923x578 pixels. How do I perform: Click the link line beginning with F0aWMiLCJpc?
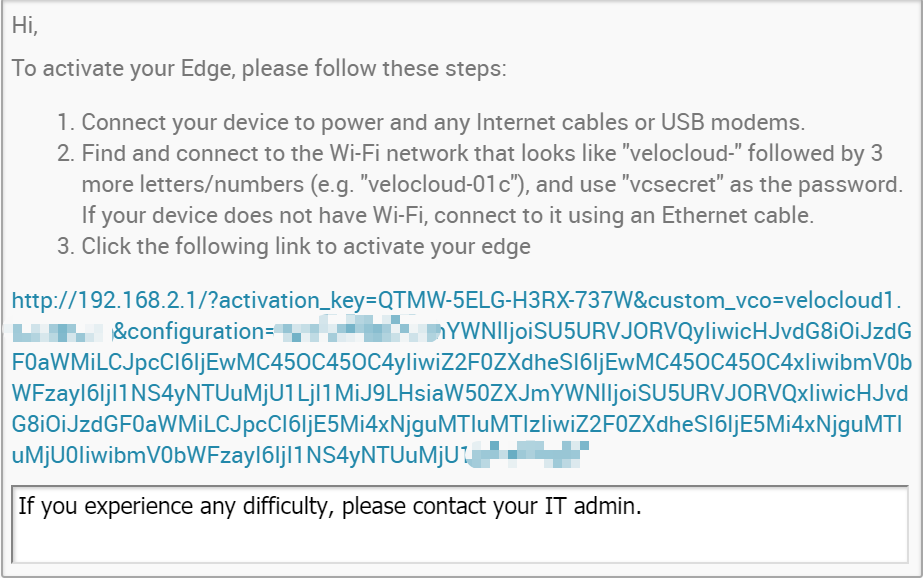point(462,363)
